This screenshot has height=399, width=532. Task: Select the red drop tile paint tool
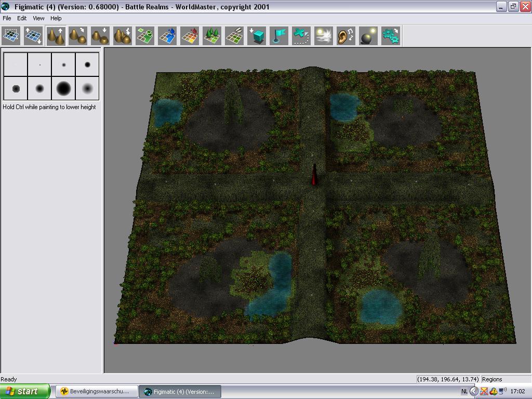coord(190,36)
